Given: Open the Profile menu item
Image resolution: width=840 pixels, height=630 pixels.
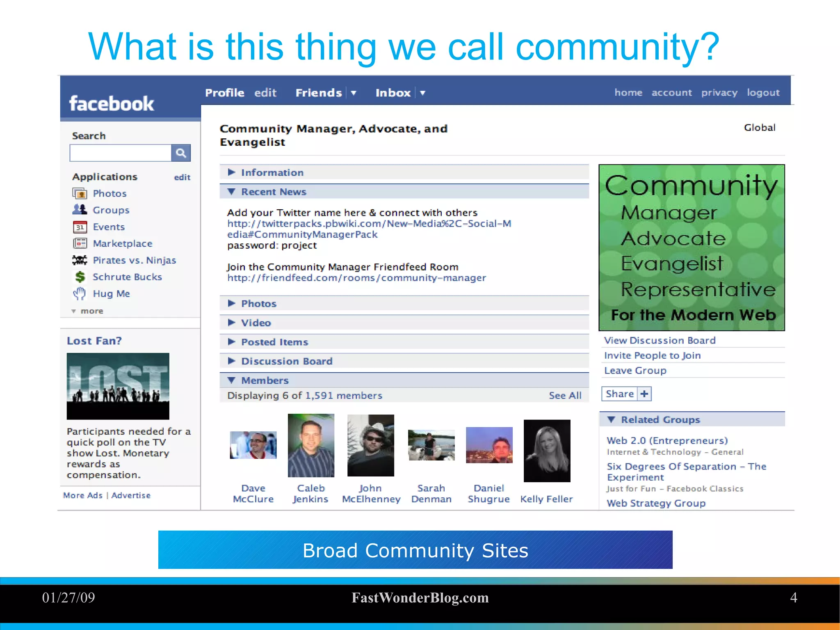Looking at the screenshot, I should [225, 93].
